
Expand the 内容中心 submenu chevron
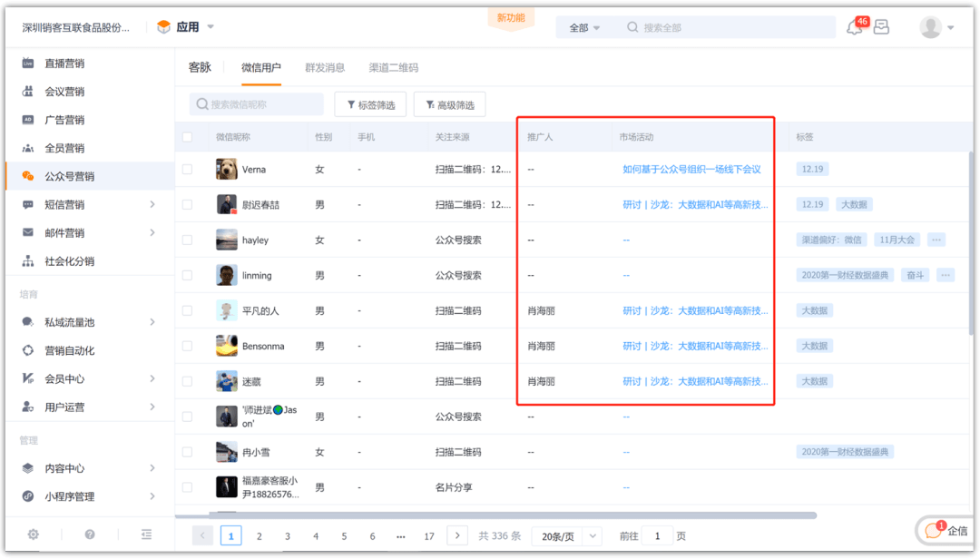[152, 468]
